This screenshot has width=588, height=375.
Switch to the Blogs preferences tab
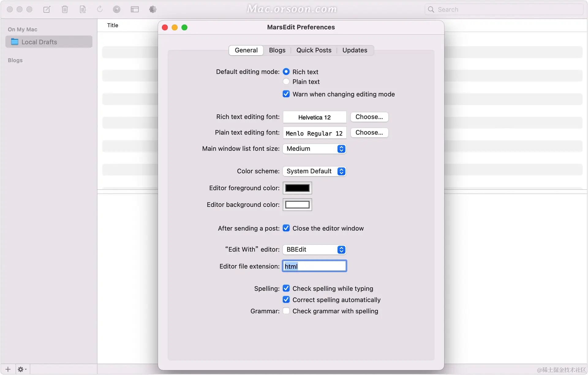coord(277,50)
